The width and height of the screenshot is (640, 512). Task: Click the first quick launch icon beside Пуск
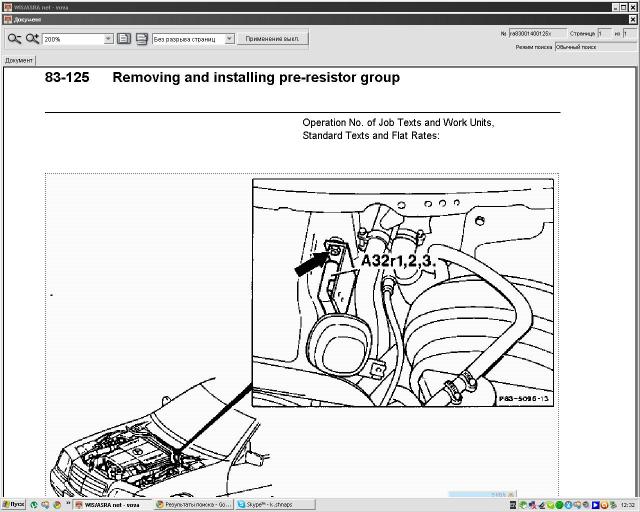(x=35, y=505)
